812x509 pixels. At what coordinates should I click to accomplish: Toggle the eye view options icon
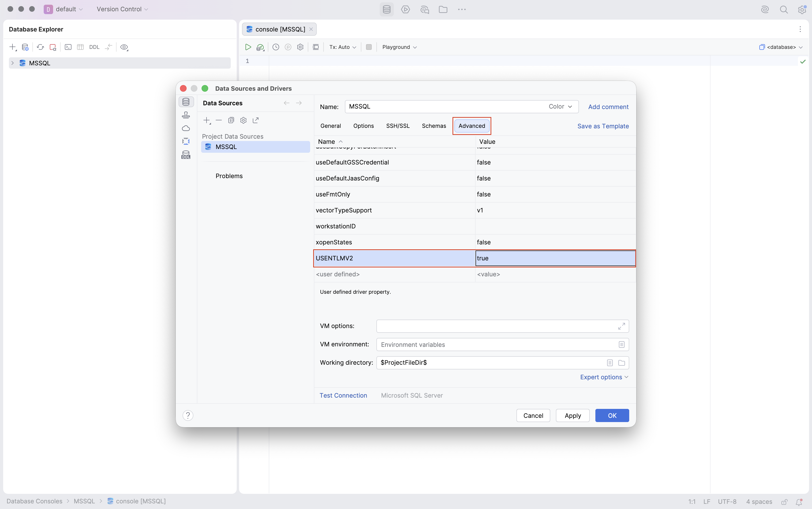124,47
